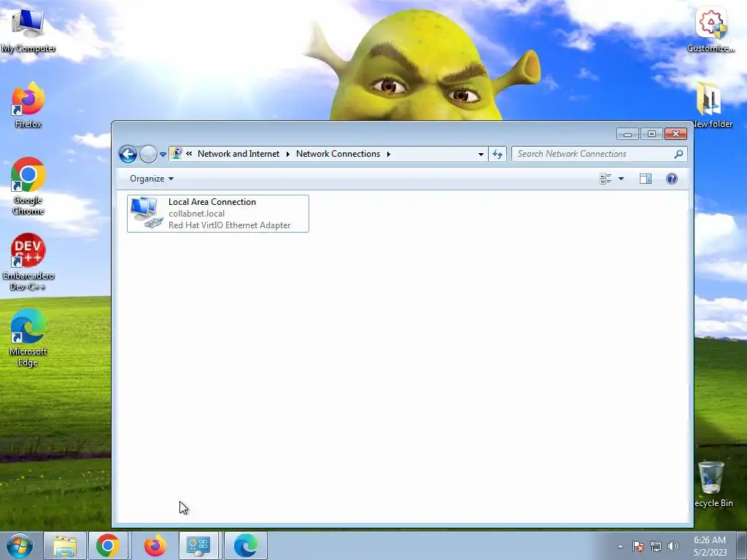The height and width of the screenshot is (560, 747).
Task: Open Help with the question mark icon
Action: (672, 179)
